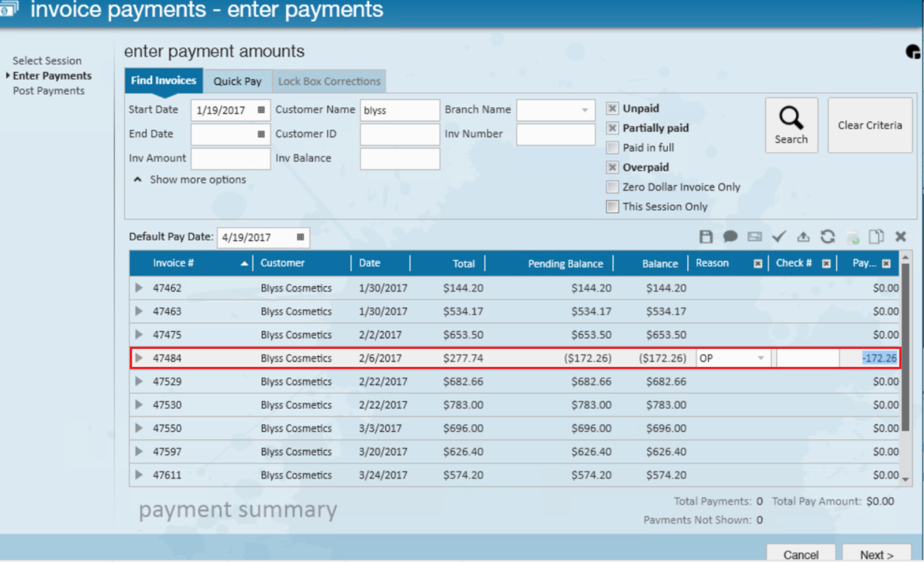The width and height of the screenshot is (924, 562).
Task: Click the Inv Balance input field
Action: 399,159
